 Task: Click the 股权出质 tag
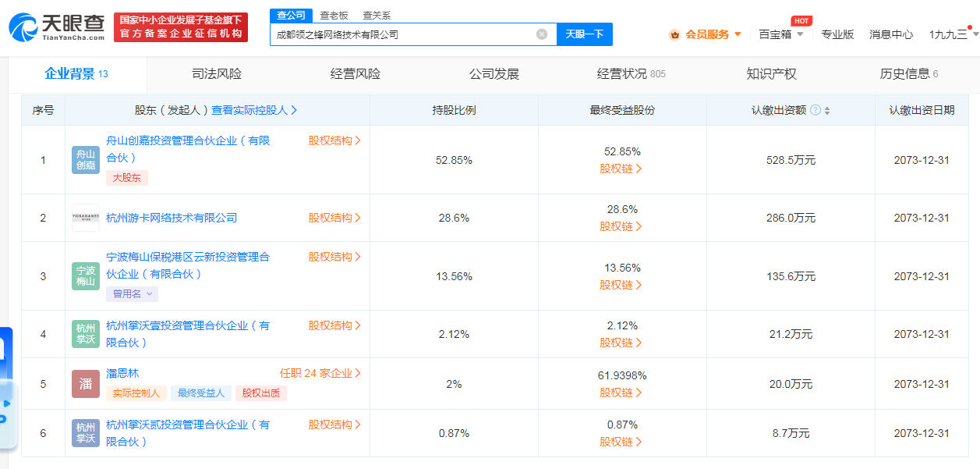[x=261, y=393]
